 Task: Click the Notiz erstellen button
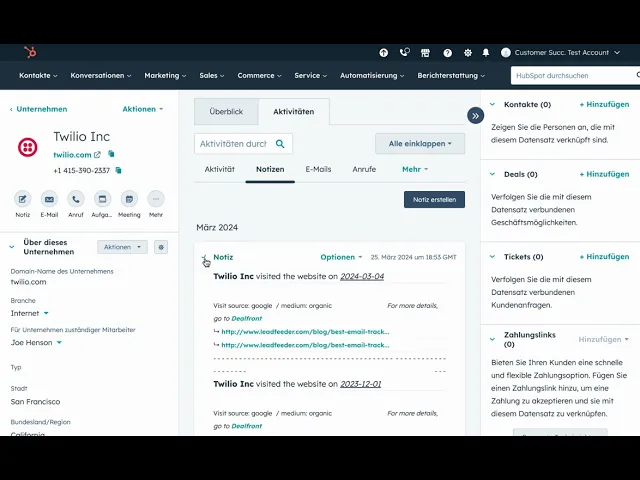434,200
